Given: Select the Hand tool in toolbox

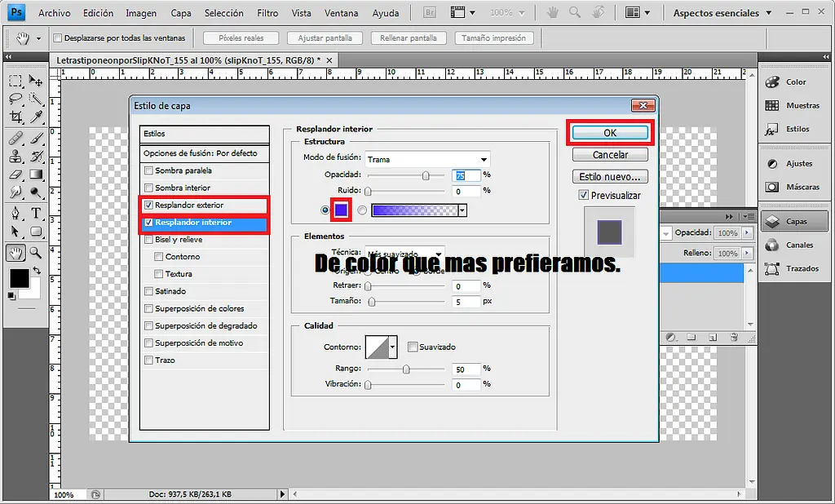Looking at the screenshot, I should tap(15, 253).
